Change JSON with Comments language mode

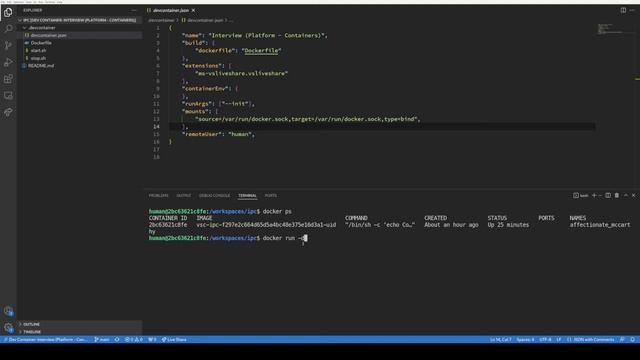(591, 340)
